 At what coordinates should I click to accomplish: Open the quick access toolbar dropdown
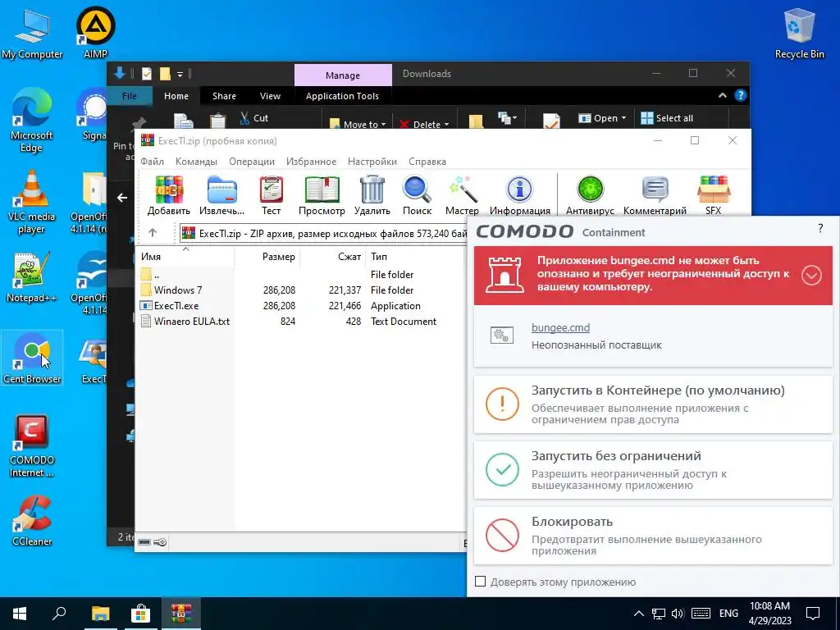[180, 74]
